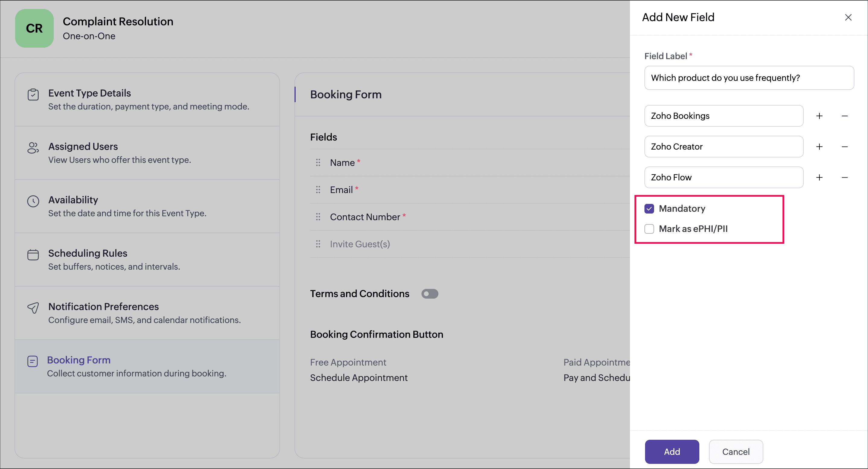This screenshot has height=469, width=868.
Task: Uncheck the Mandatory checkbox
Action: 649,209
